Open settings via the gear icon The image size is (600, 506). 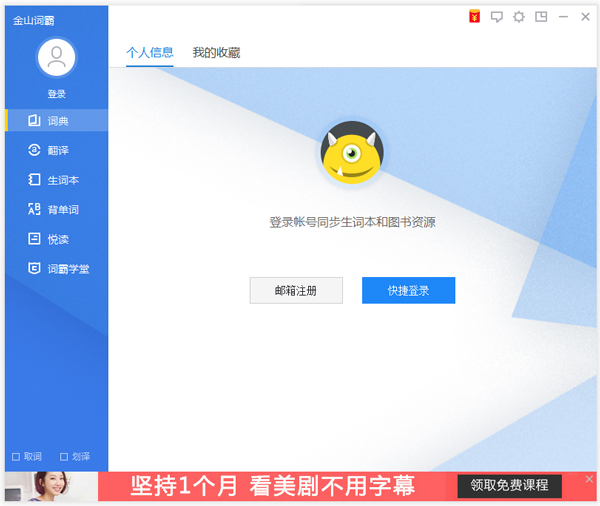click(x=519, y=17)
